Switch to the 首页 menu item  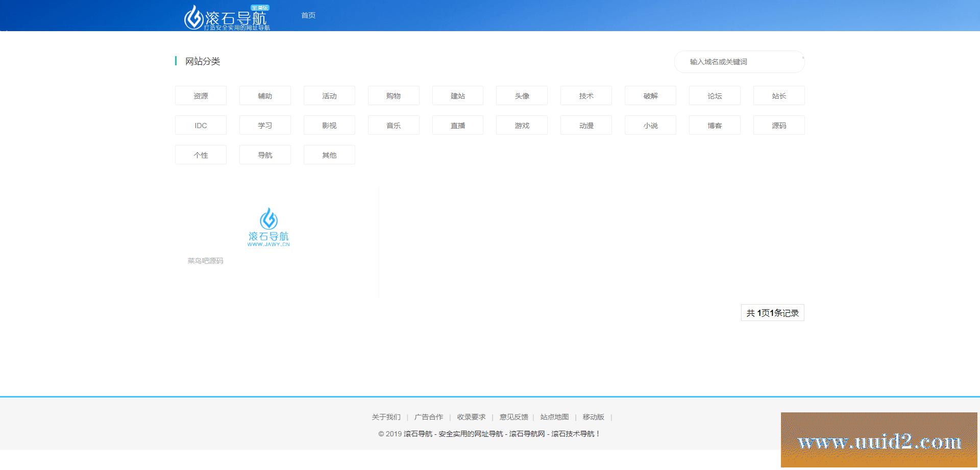[x=308, y=15]
